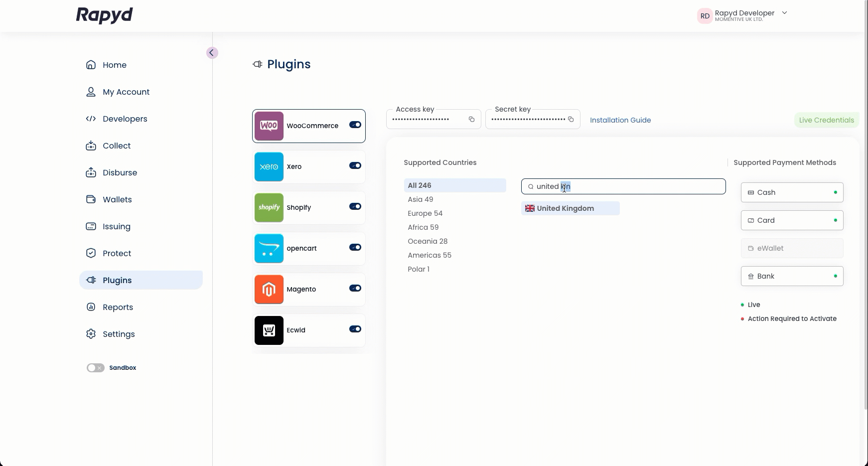Image resolution: width=868 pixels, height=466 pixels.
Task: Click the Shopify logo thumbnail
Action: pos(269,208)
